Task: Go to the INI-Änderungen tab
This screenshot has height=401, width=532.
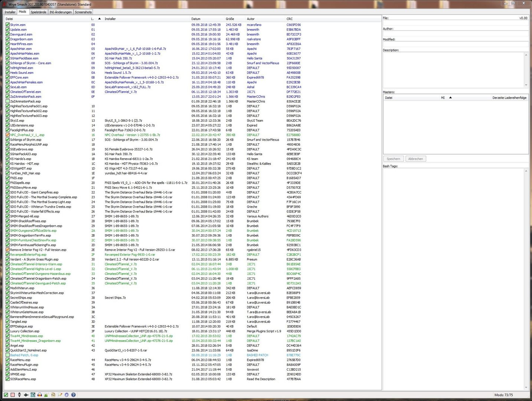Action: pyautogui.click(x=61, y=12)
